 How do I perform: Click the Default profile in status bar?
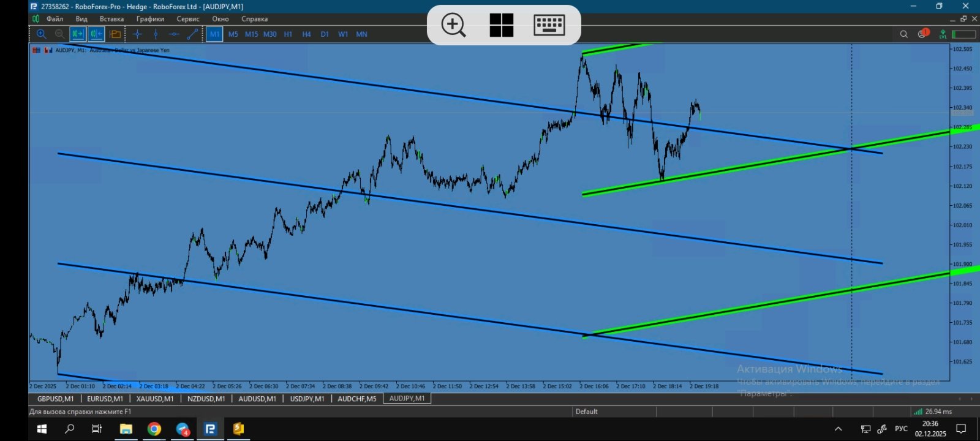[587, 412]
